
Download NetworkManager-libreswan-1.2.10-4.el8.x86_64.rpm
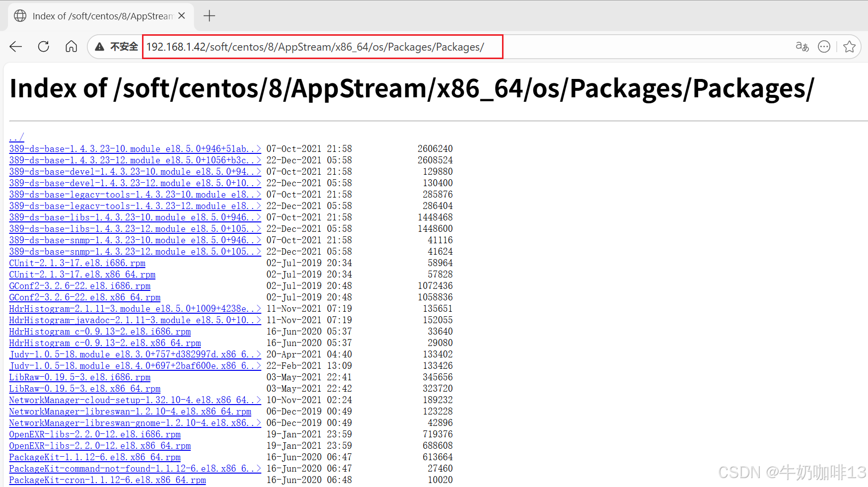pyautogui.click(x=130, y=412)
